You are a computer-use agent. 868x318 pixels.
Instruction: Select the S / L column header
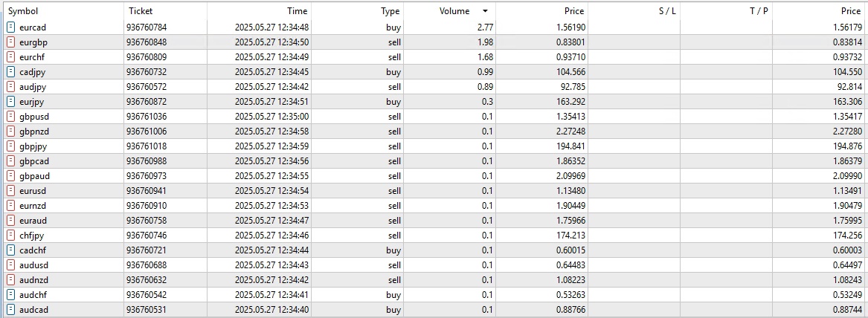[667, 11]
